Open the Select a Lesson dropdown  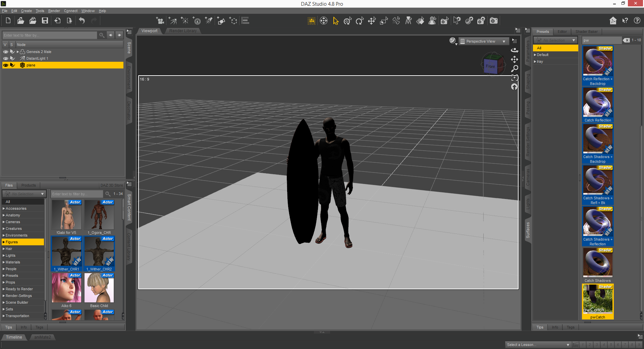pos(538,345)
